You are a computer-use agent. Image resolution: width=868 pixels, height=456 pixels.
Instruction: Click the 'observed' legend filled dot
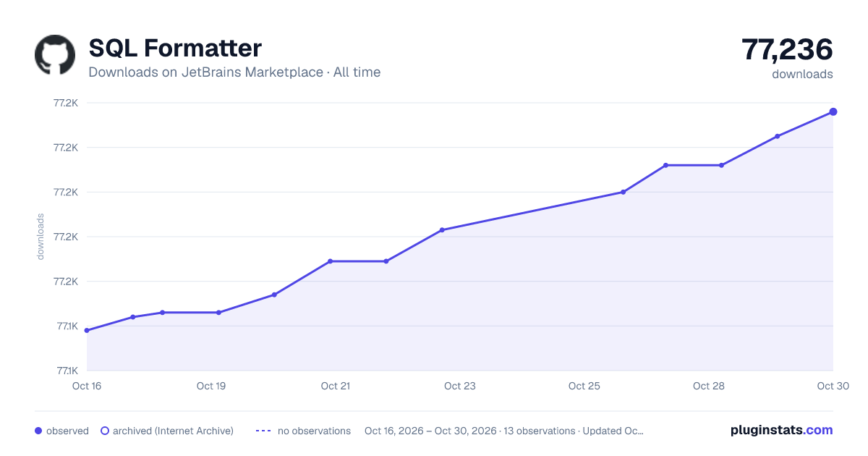click(x=38, y=431)
